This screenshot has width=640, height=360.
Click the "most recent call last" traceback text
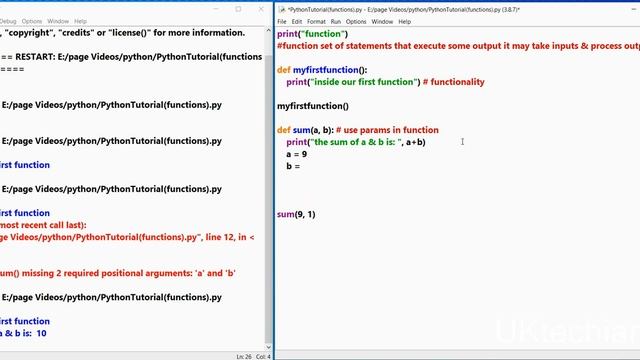(x=43, y=225)
